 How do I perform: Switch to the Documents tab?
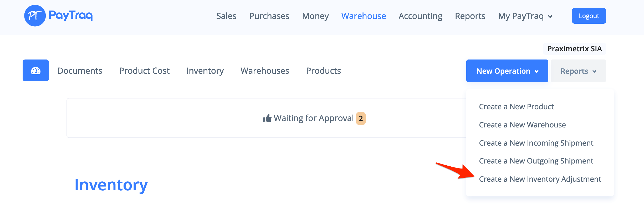(80, 71)
